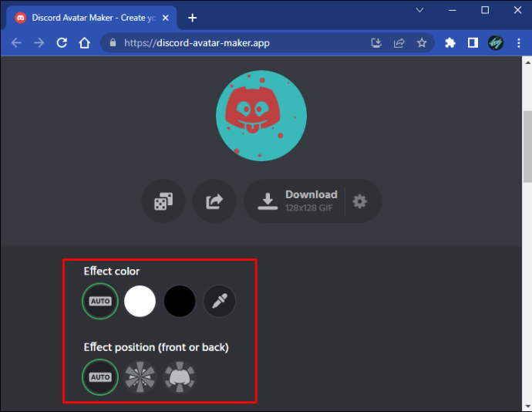Open browser extensions puzzle menu
532x412 pixels.
click(x=450, y=42)
